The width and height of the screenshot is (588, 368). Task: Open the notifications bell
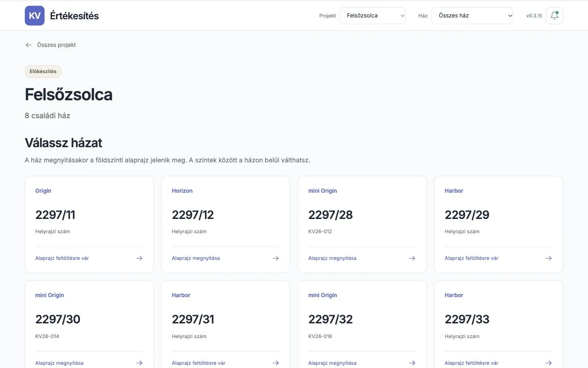(554, 16)
